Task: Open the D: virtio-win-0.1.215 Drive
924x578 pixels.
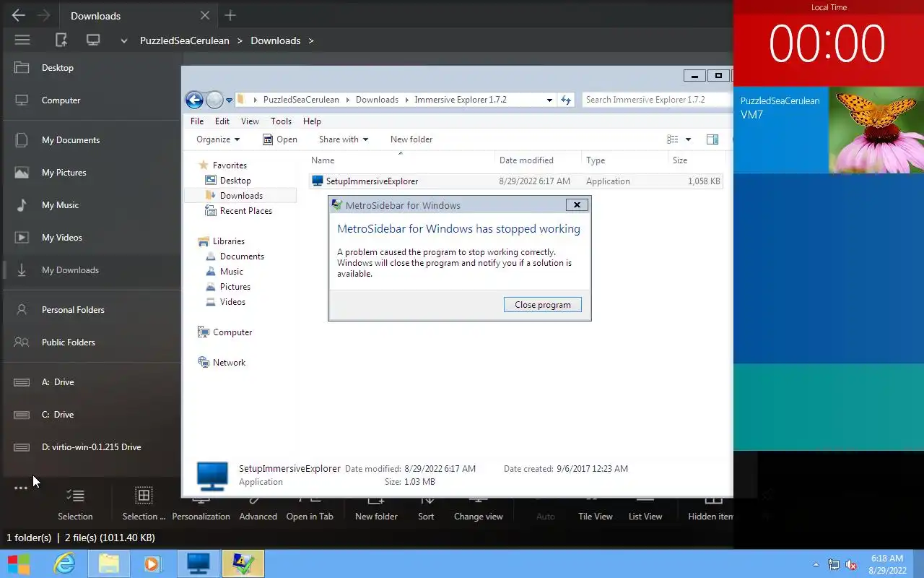Action: tap(92, 447)
